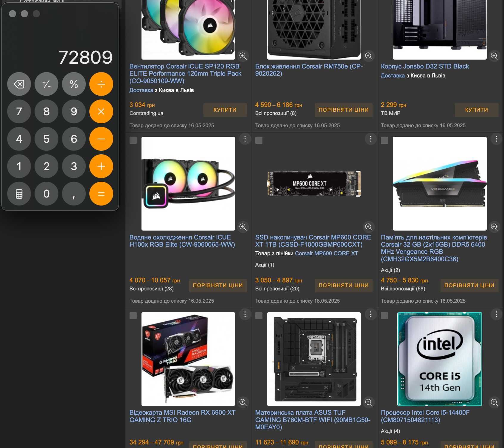Click digit 6 on calculator
The height and width of the screenshot is (448, 504).
(x=74, y=139)
